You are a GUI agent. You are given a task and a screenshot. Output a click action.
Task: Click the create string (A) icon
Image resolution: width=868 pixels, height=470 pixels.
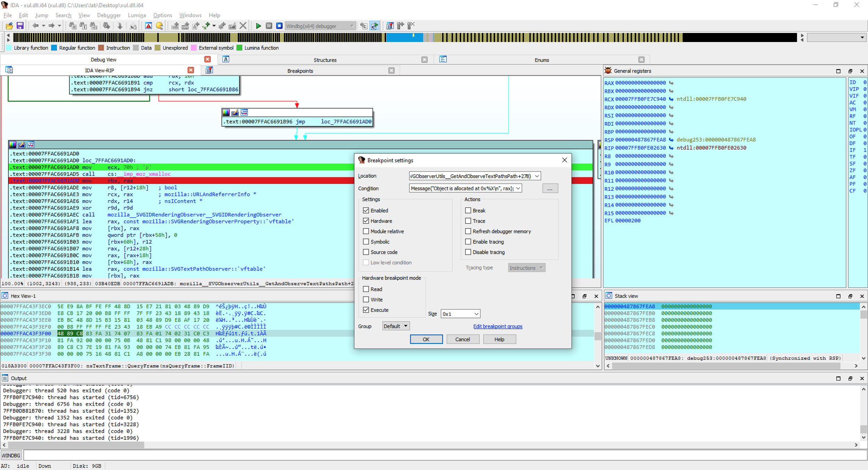(x=196, y=26)
